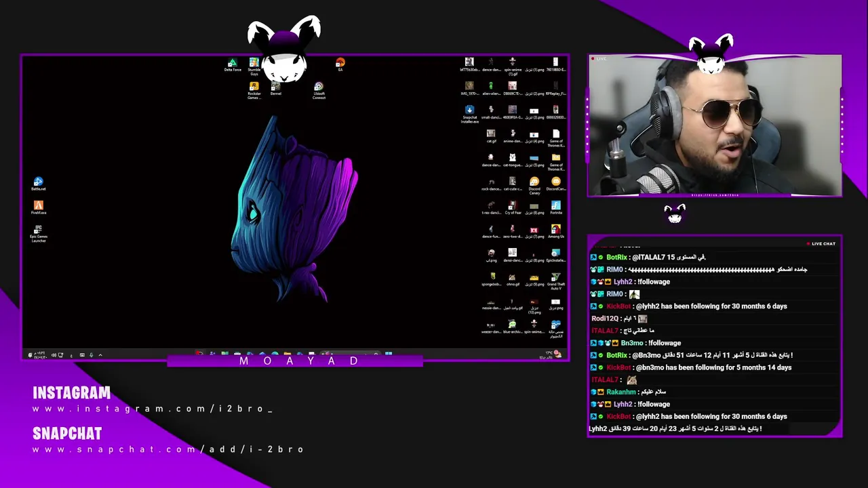Launch the Fortnite desktop shortcut

coord(556,207)
